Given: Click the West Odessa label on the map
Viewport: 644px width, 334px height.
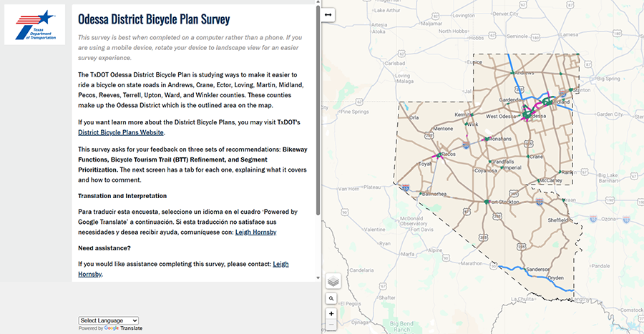Looking at the screenshot, I should [501, 116].
